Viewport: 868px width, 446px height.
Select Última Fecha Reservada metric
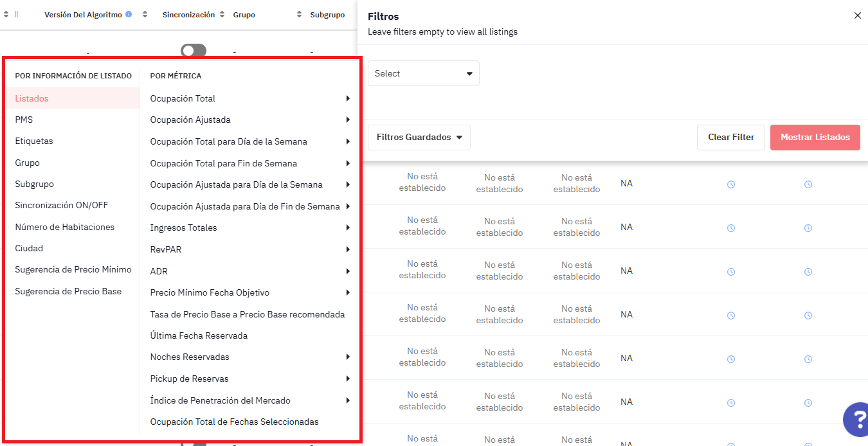(x=199, y=335)
